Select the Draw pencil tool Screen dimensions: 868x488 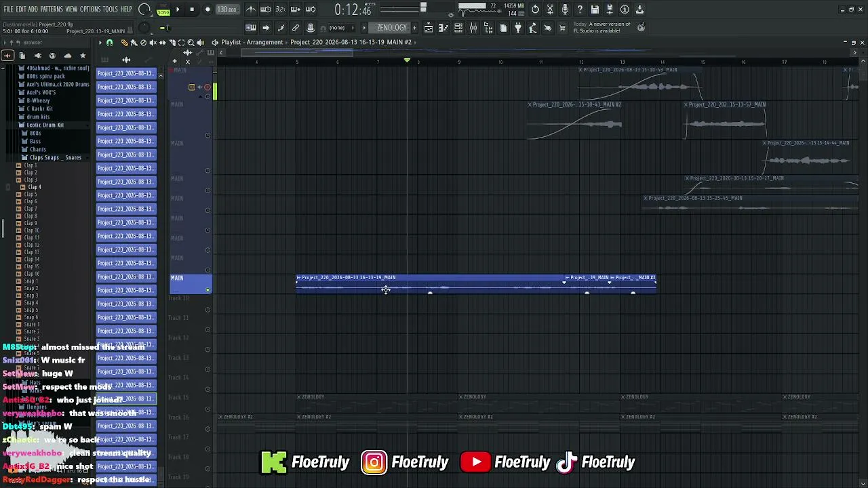pyautogui.click(x=125, y=42)
